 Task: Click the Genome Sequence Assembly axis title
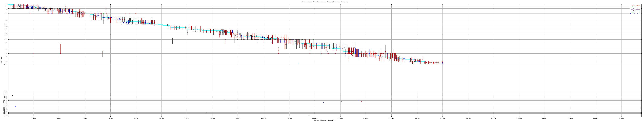325,120
